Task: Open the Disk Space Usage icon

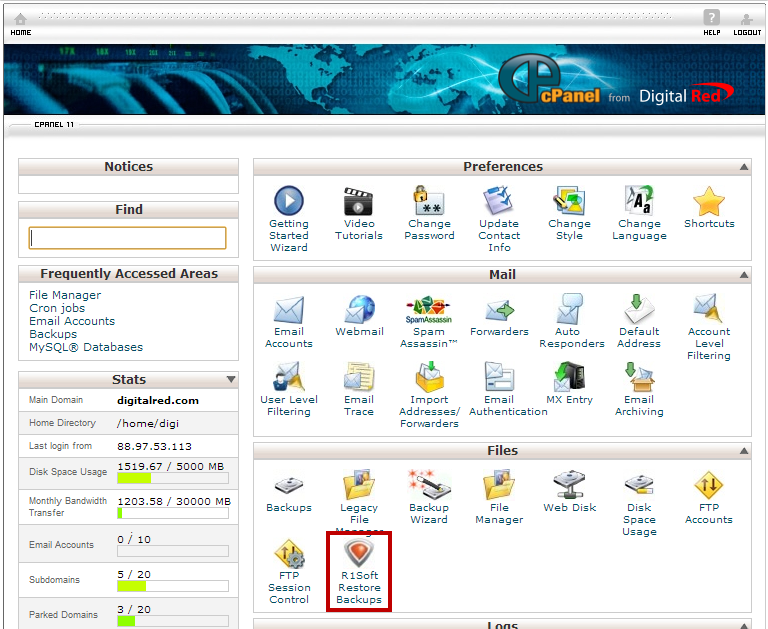Action: [639, 484]
